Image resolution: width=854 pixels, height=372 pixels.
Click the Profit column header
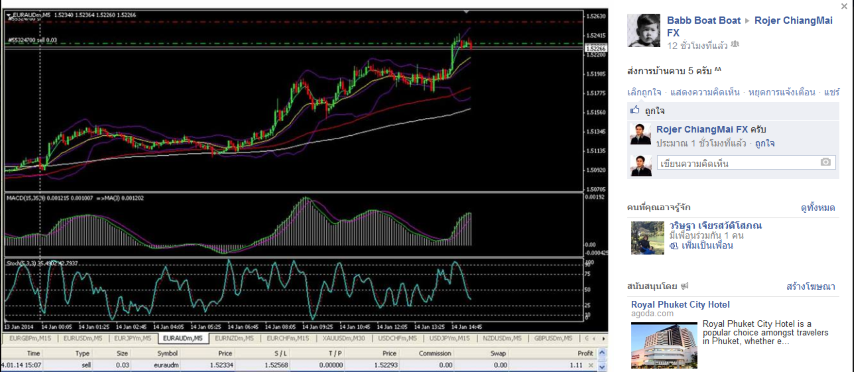[585, 353]
